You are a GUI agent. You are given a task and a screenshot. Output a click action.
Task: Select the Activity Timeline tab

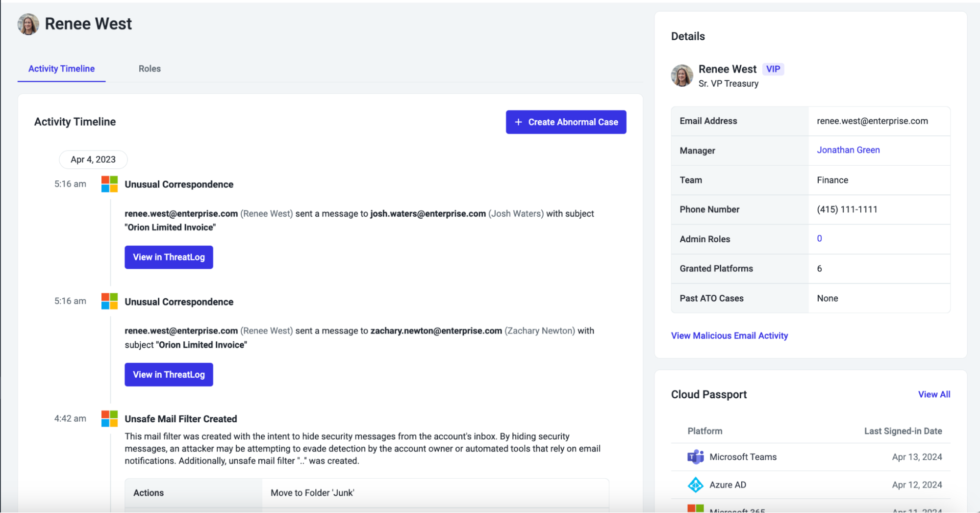pos(61,69)
